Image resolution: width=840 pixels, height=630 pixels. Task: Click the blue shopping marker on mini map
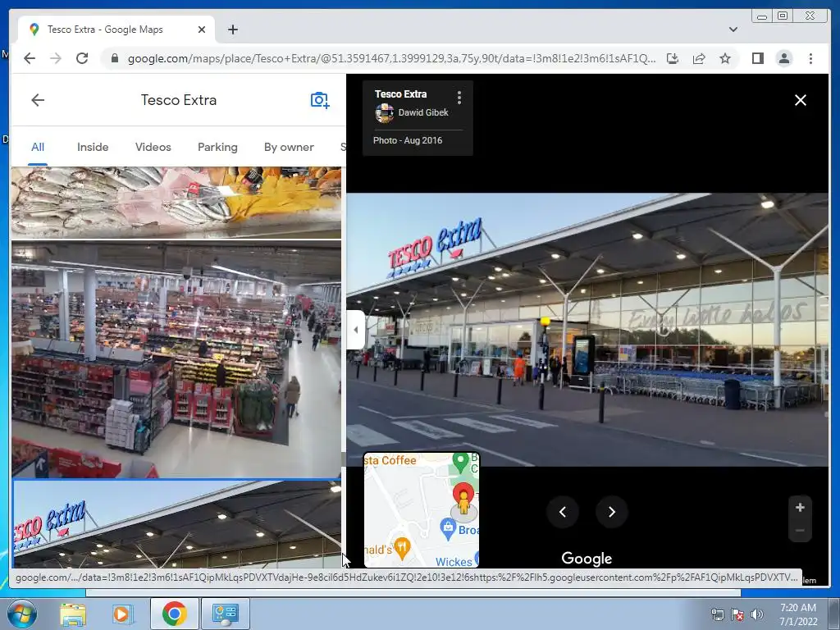[x=448, y=527]
